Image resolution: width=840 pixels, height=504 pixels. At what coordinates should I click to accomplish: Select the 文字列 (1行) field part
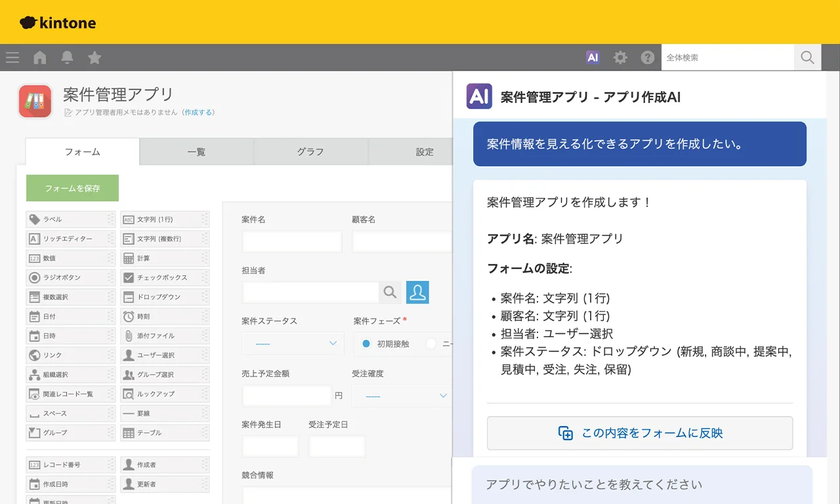tap(165, 219)
